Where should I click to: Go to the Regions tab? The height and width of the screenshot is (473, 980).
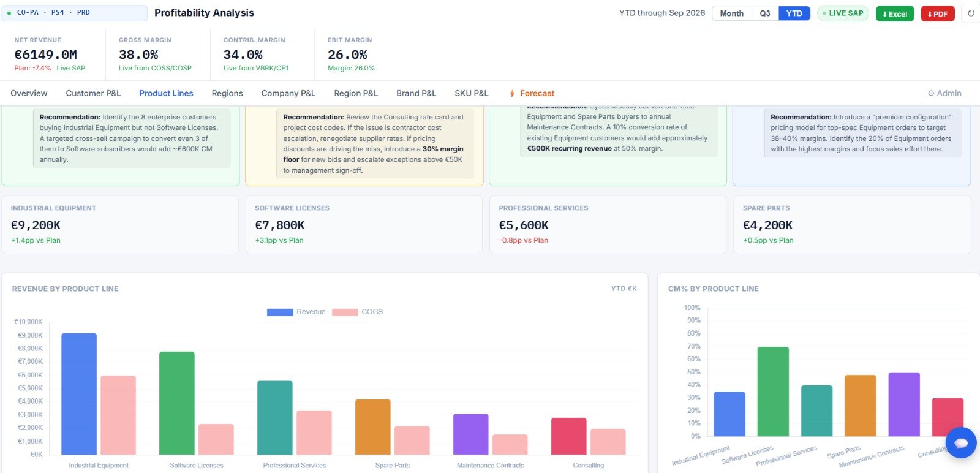coord(227,93)
